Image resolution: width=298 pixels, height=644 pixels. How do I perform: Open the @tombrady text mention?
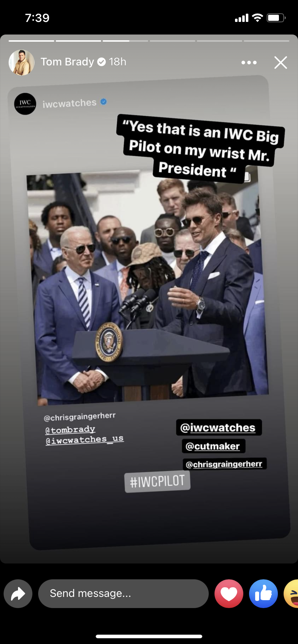(70, 430)
